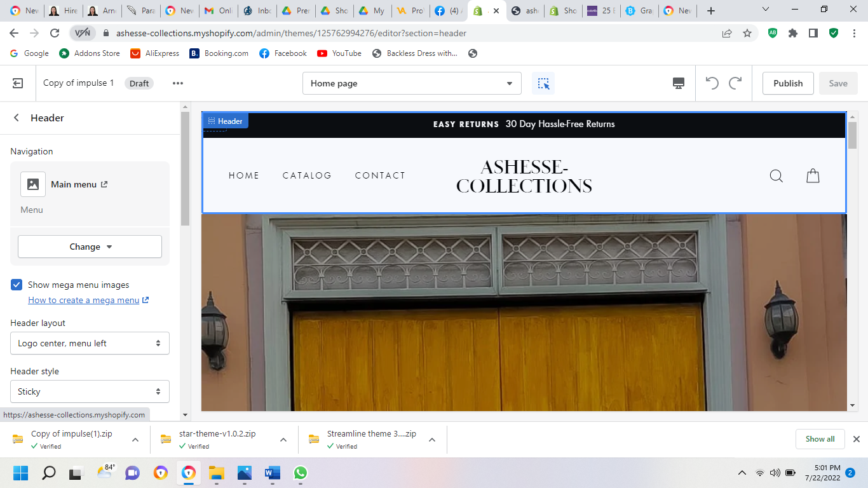Viewport: 868px width, 488px height.
Task: Open the Booking.com bookmark
Action: [219, 53]
